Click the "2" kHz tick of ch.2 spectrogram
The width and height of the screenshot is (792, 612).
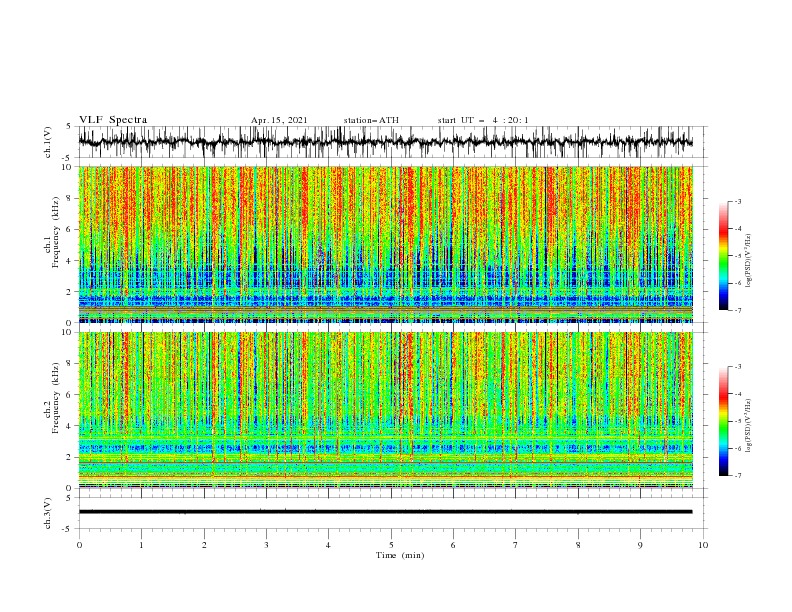[x=70, y=457]
